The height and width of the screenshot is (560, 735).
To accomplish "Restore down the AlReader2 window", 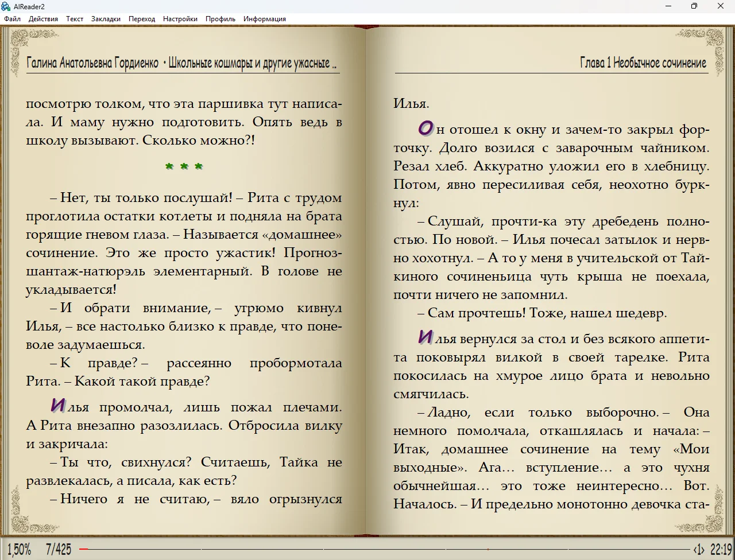I will (x=695, y=6).
